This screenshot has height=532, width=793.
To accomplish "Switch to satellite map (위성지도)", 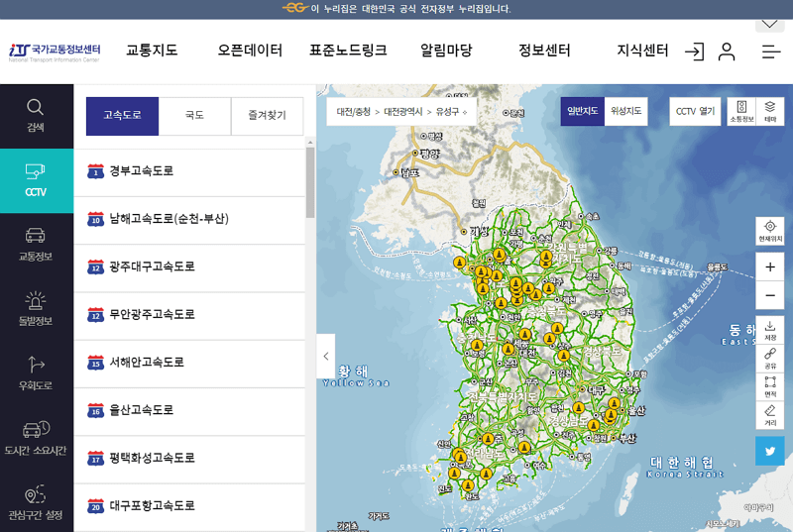I will [626, 111].
